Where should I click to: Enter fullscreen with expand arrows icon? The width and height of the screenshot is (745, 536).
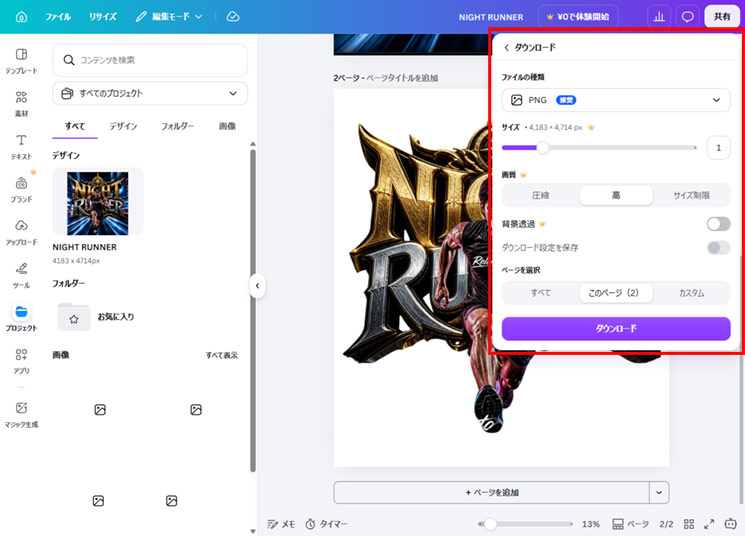point(709,524)
